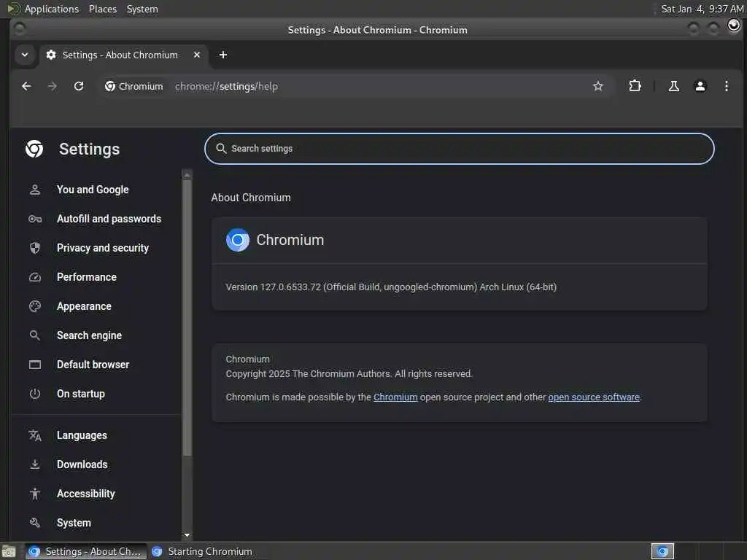This screenshot has height=560, width=747.
Task: Click the About Chromium heading
Action: coord(251,198)
